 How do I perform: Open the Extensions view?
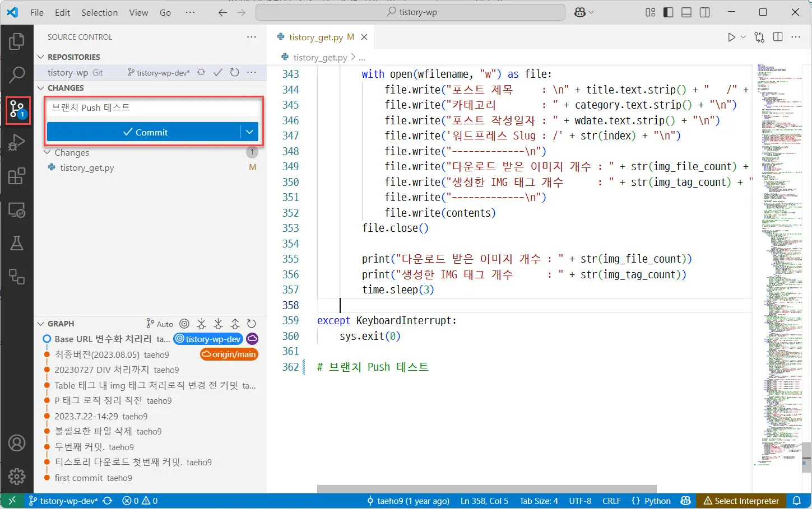pos(17,175)
